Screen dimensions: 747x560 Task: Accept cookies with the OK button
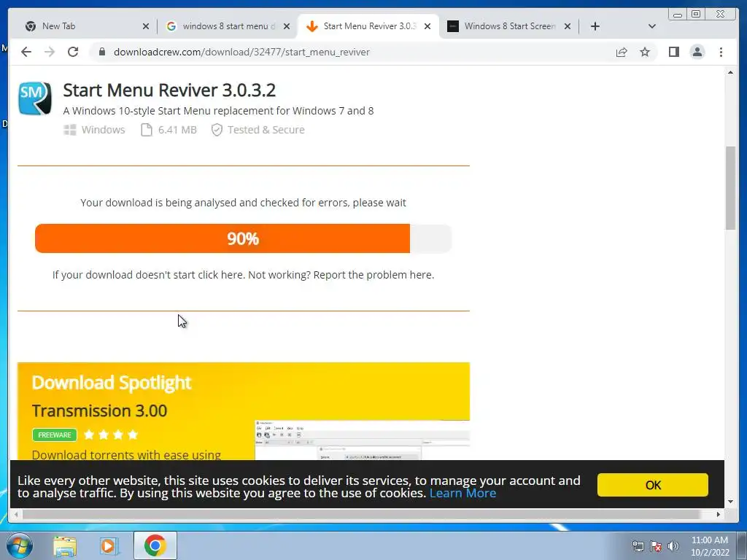point(653,485)
